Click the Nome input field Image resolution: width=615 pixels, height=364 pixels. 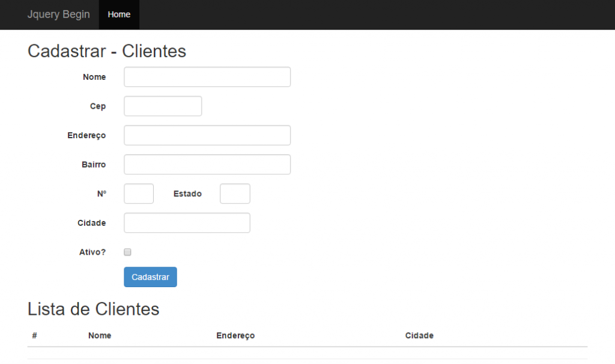[x=207, y=77]
